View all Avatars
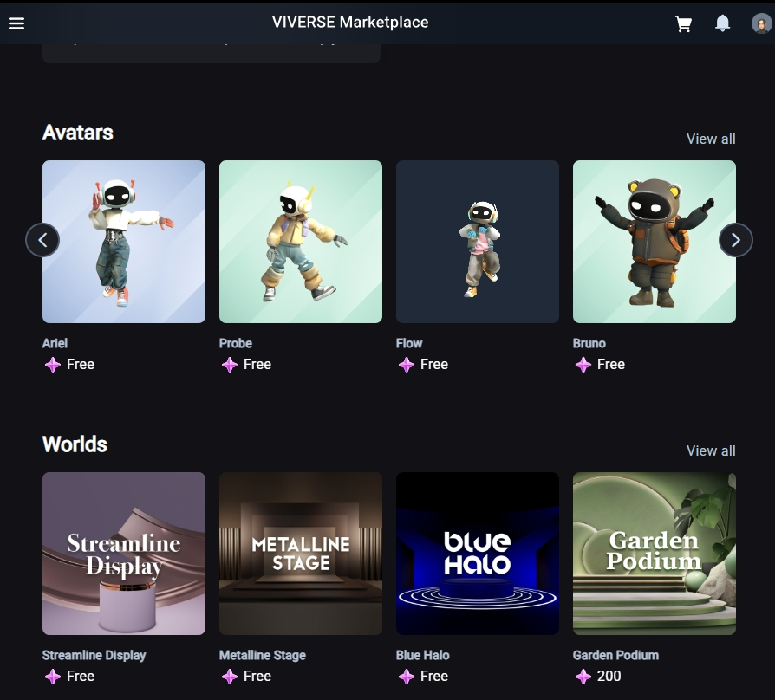775x700 pixels. 711,139
